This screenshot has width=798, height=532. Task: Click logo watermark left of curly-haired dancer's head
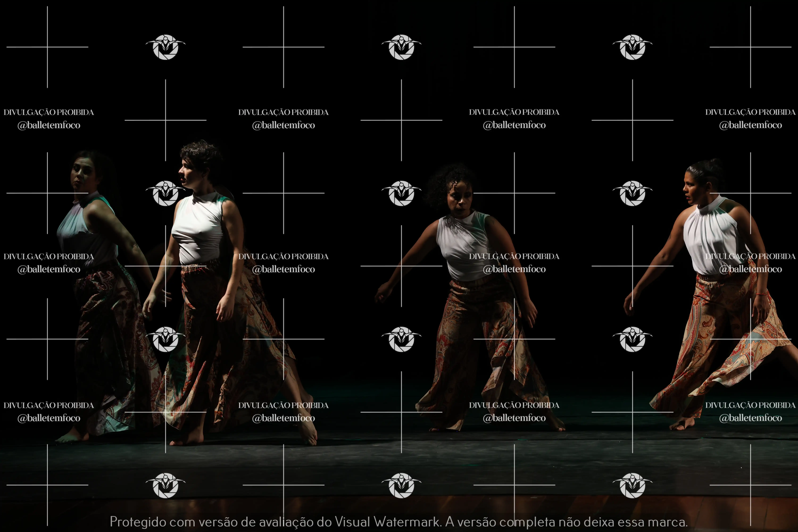[x=401, y=193]
